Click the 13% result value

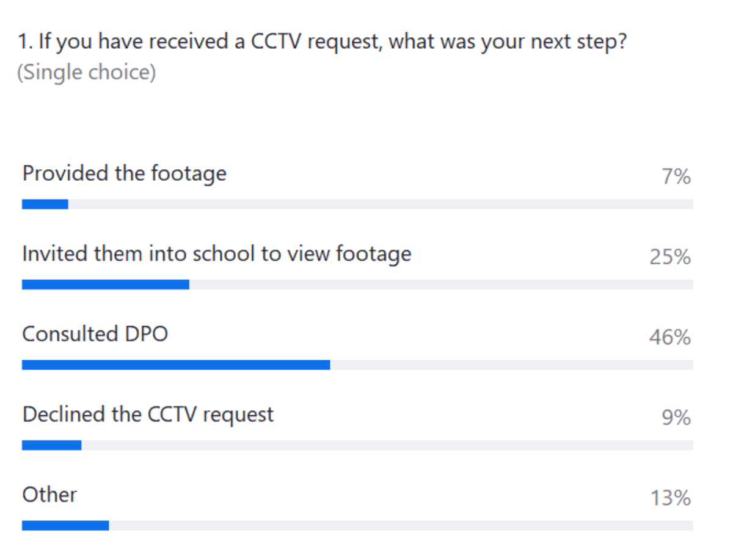670,498
